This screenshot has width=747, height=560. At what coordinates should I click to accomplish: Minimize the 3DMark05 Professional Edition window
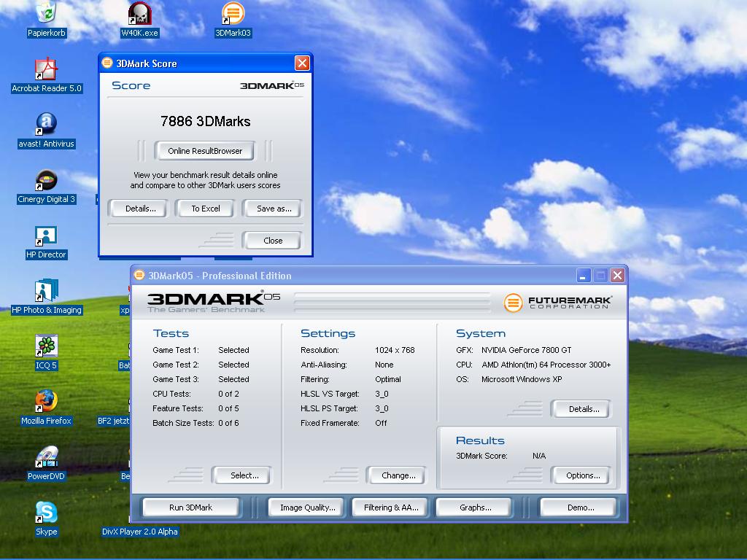584,275
